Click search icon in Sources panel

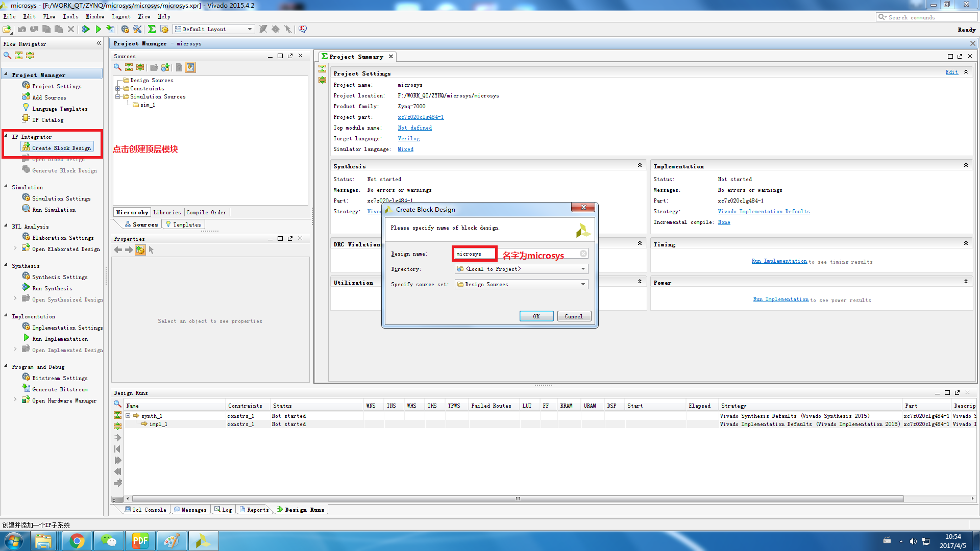point(117,67)
